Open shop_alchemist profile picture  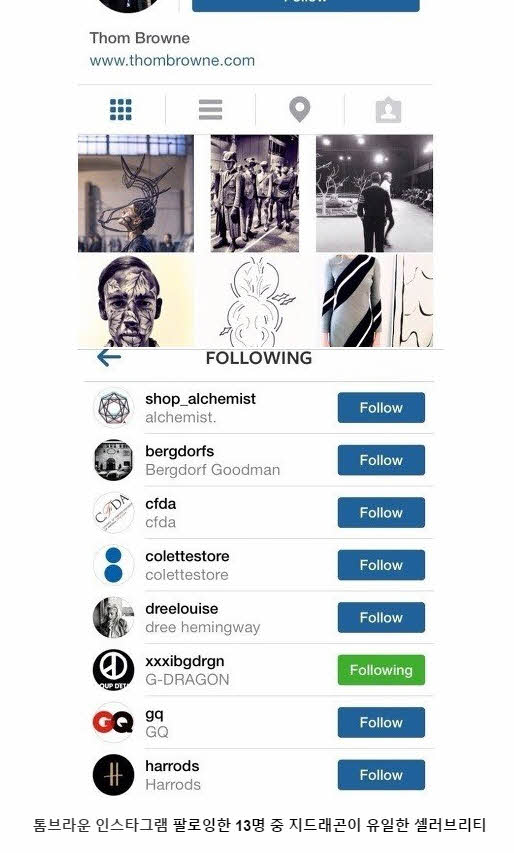113,407
